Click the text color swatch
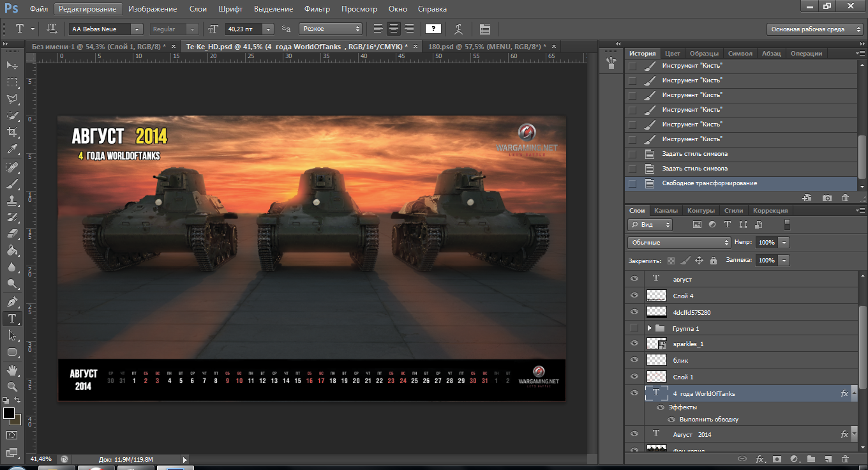The image size is (868, 470). [x=433, y=29]
